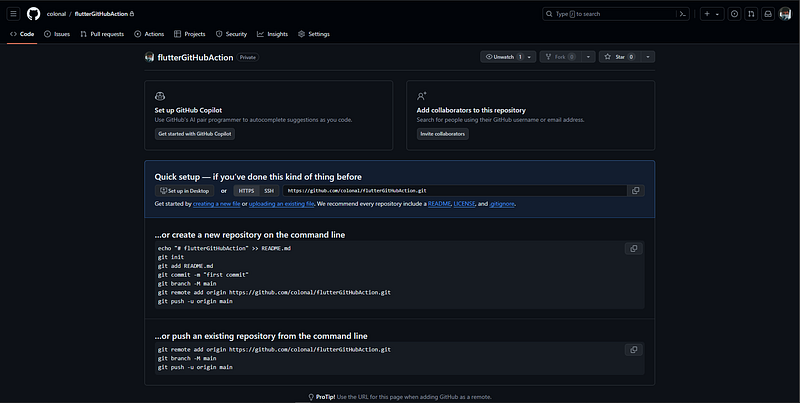Switch clone URL to HTTPS
The width and height of the screenshot is (800, 403).
246,191
